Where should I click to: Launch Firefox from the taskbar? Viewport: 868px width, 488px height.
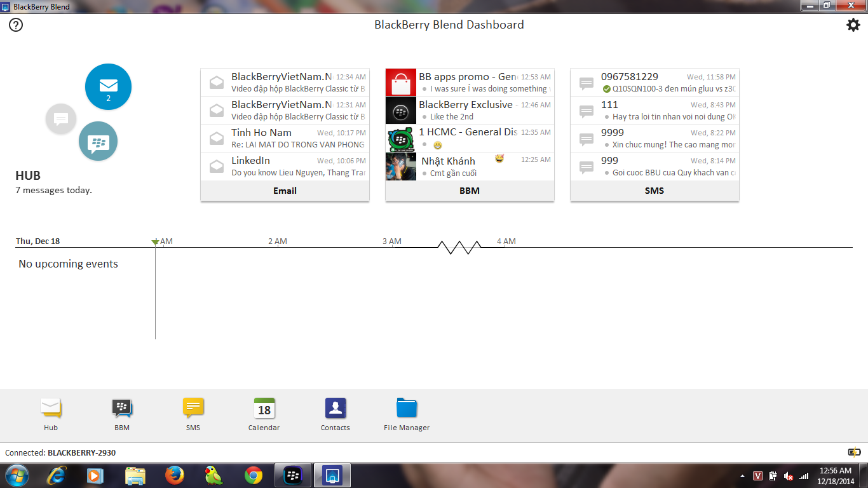click(x=174, y=475)
